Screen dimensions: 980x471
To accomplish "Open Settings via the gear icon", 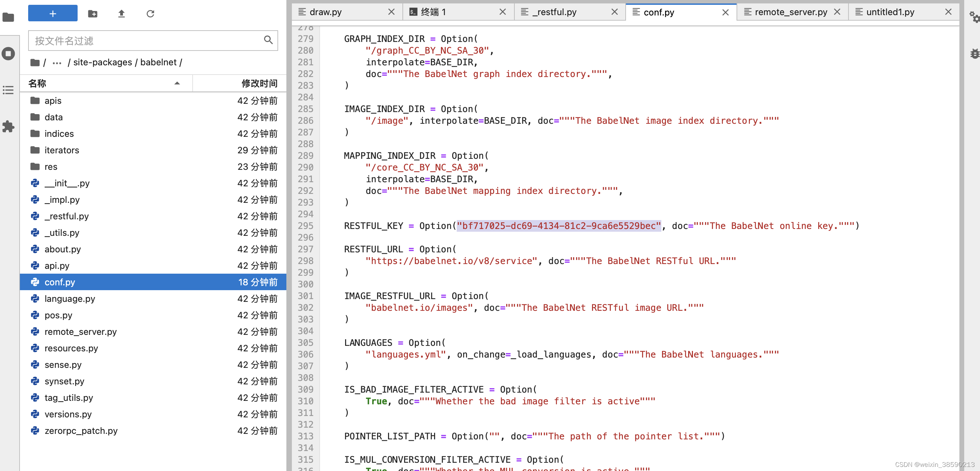I will point(974,17).
